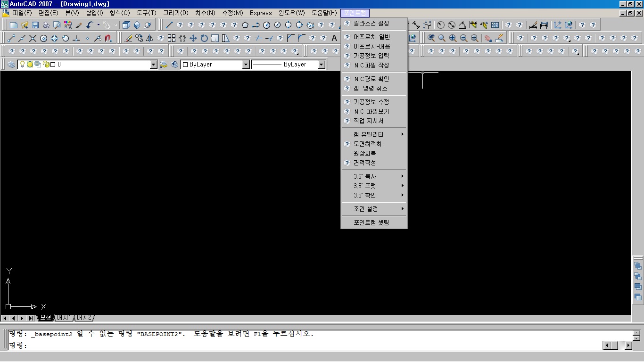Screen dimensions: 644x362
Task: Expand the 3,5" 확인 submenu
Action: tap(374, 195)
